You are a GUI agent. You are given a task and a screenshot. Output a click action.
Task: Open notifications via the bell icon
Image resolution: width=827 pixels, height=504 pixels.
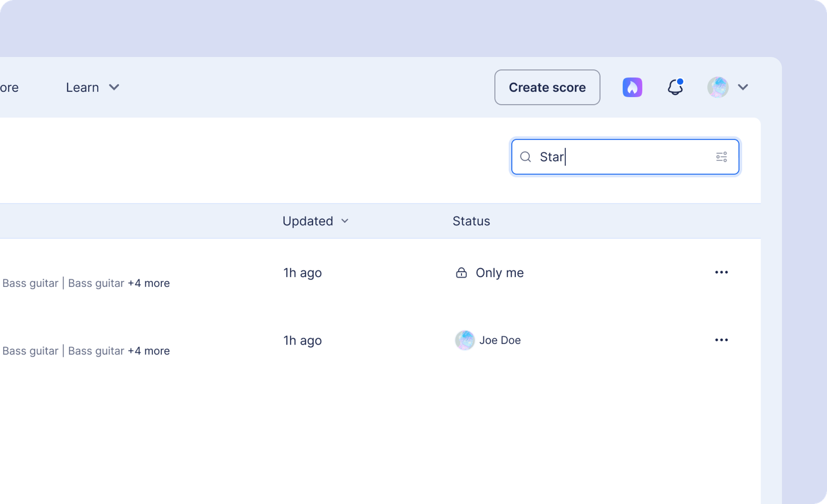tap(675, 87)
